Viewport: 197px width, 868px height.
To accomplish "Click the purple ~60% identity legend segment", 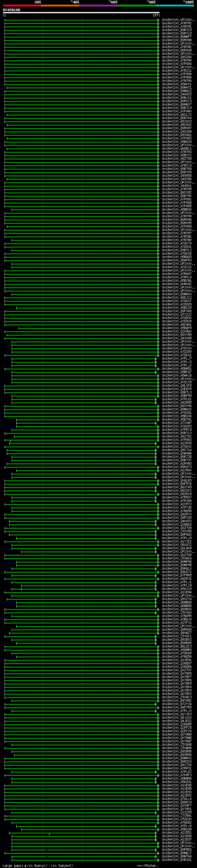I will [99, 6].
